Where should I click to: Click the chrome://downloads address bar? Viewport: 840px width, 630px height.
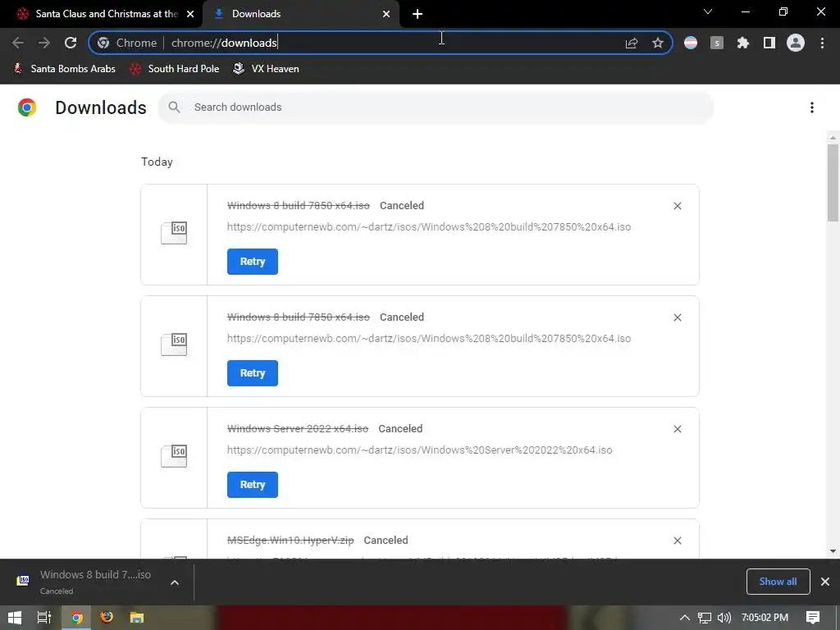[x=381, y=43]
